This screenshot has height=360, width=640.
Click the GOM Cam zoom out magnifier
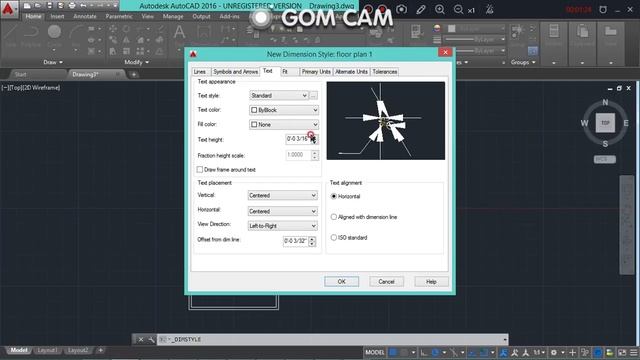tap(458, 9)
